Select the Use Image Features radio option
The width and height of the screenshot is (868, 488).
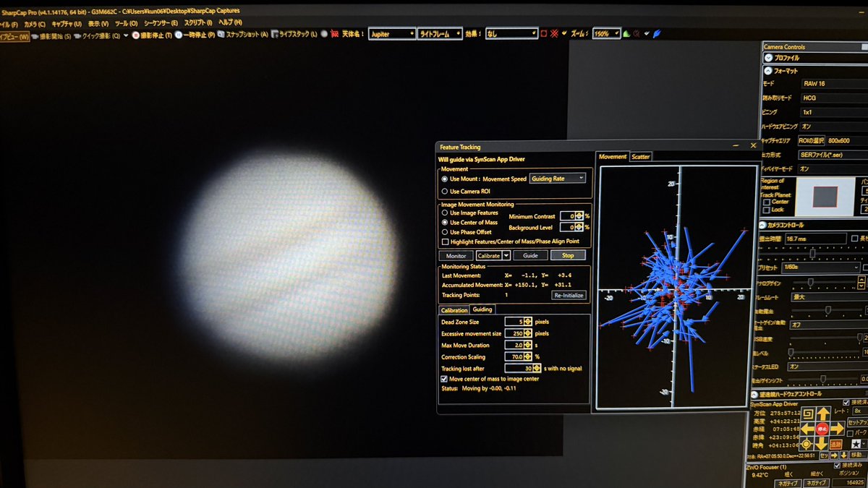(445, 213)
